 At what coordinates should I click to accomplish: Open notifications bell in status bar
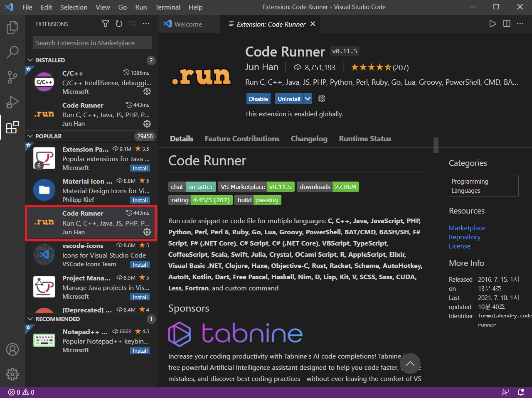(x=521, y=392)
